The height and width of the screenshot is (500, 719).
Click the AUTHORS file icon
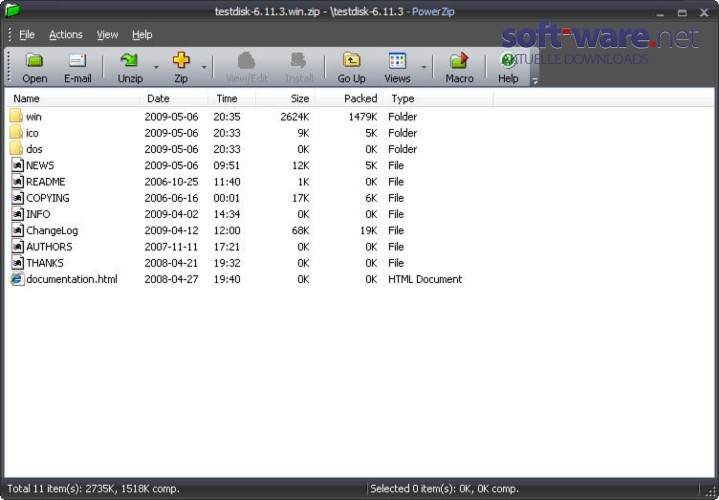click(17, 246)
